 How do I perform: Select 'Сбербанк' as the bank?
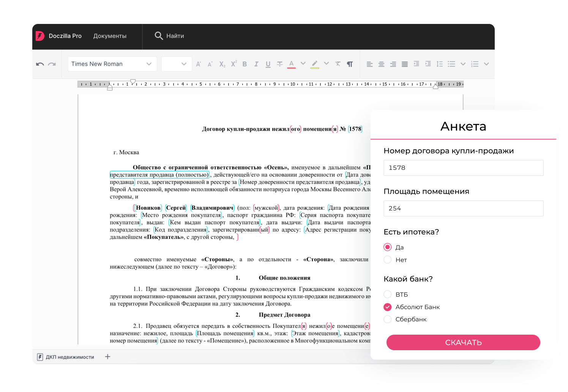coord(387,319)
